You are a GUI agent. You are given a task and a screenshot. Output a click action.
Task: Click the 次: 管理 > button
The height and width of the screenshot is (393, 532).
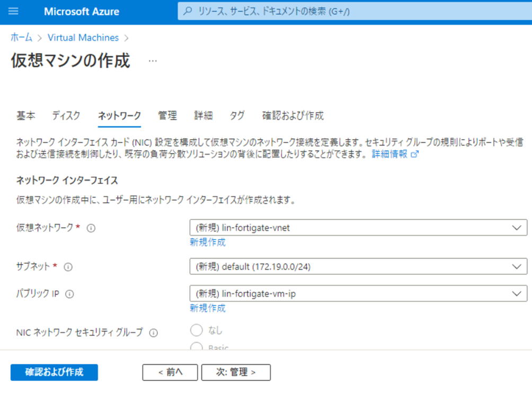(236, 372)
